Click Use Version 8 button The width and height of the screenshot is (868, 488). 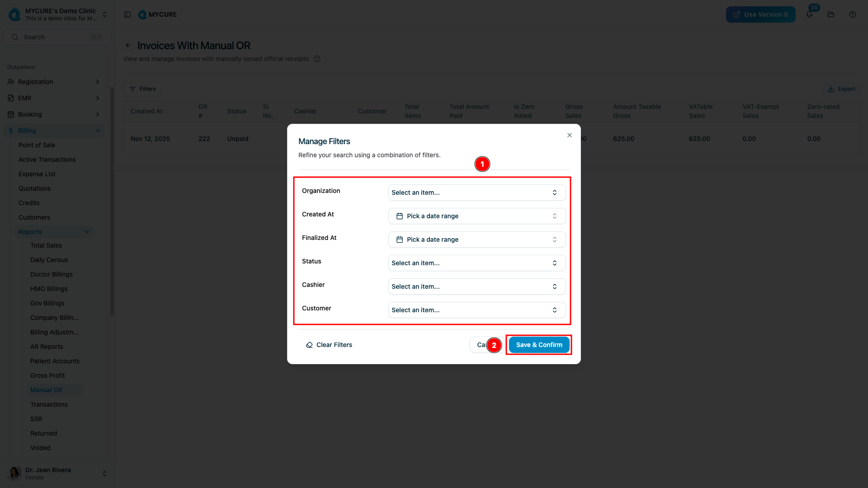tap(760, 14)
